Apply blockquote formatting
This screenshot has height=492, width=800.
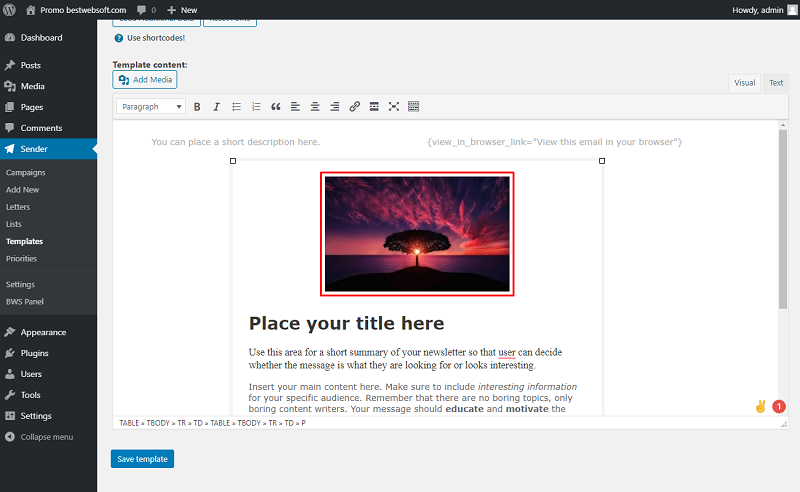(x=276, y=107)
